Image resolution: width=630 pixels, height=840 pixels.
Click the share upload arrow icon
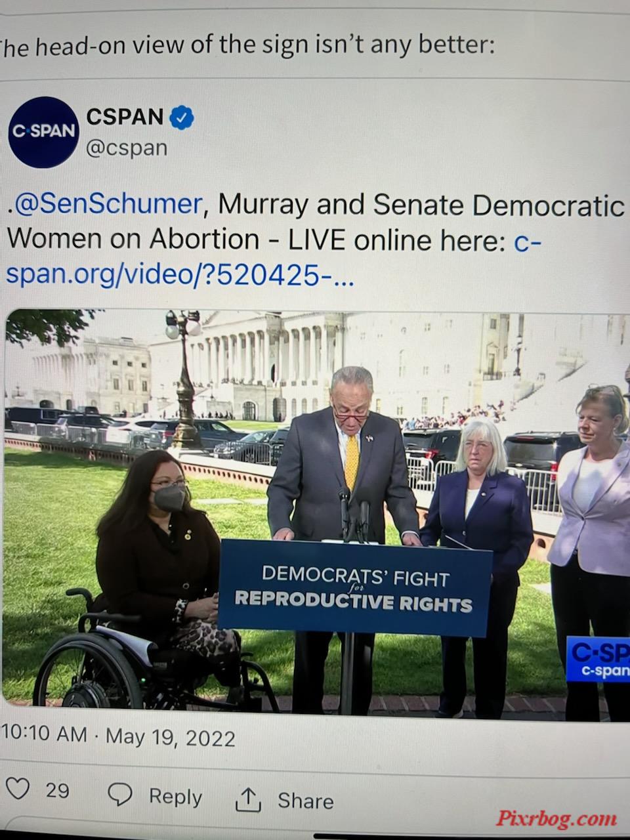tap(247, 799)
